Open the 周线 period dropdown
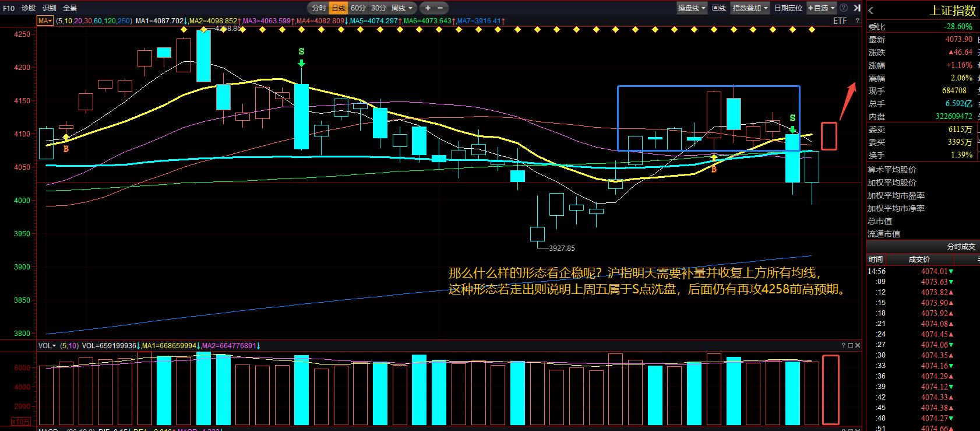This screenshot has height=431, width=980. pos(402,8)
